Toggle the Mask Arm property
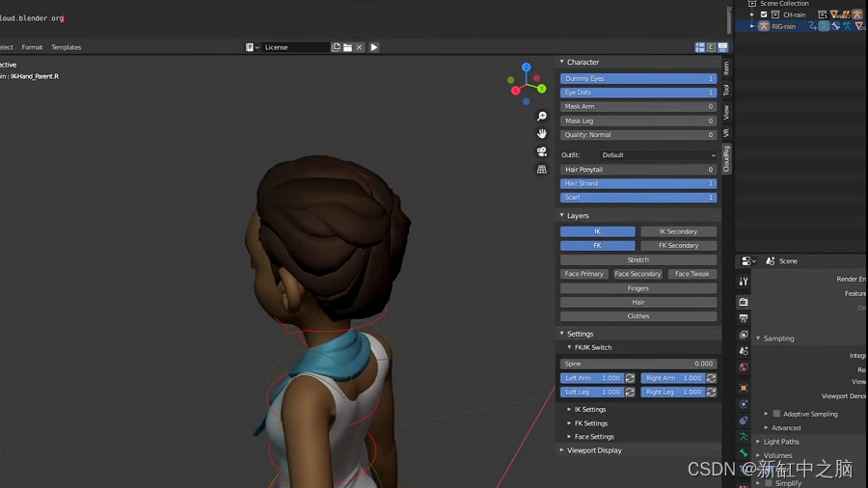 638,106
